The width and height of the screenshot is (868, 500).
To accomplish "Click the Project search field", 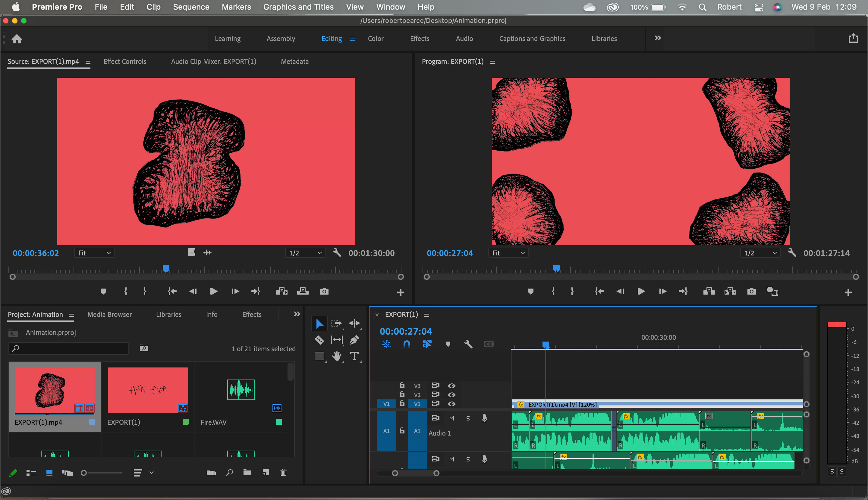I will [x=68, y=348].
